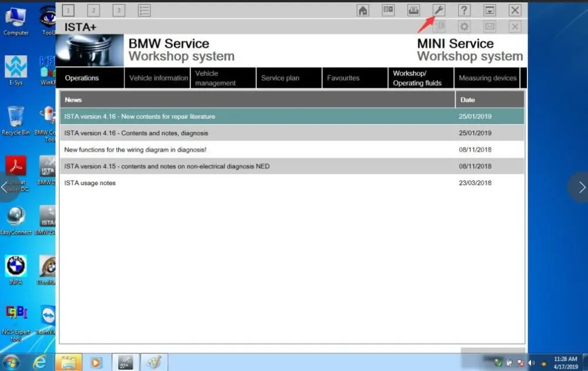Switch to Vehicle information tab
This screenshot has height=371, width=588.
[x=158, y=78]
